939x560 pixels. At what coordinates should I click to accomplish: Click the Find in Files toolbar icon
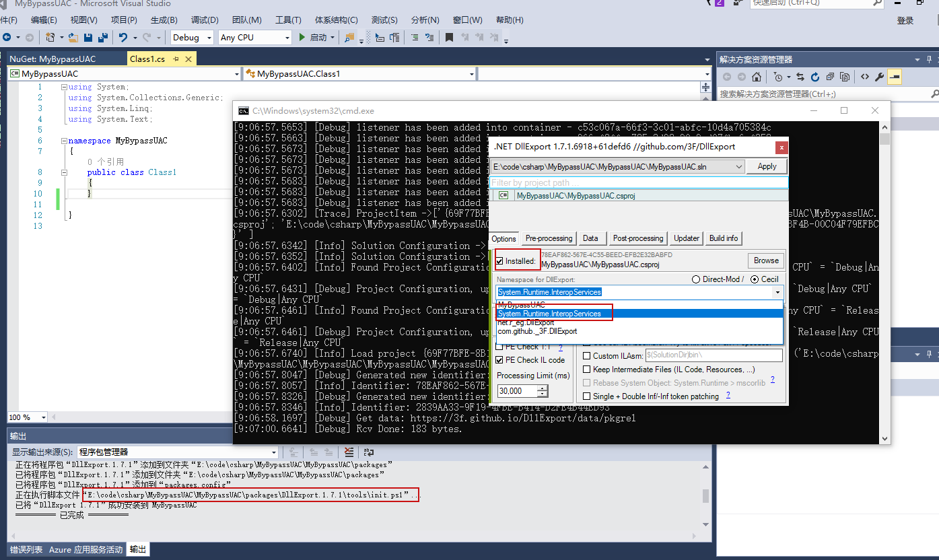349,38
